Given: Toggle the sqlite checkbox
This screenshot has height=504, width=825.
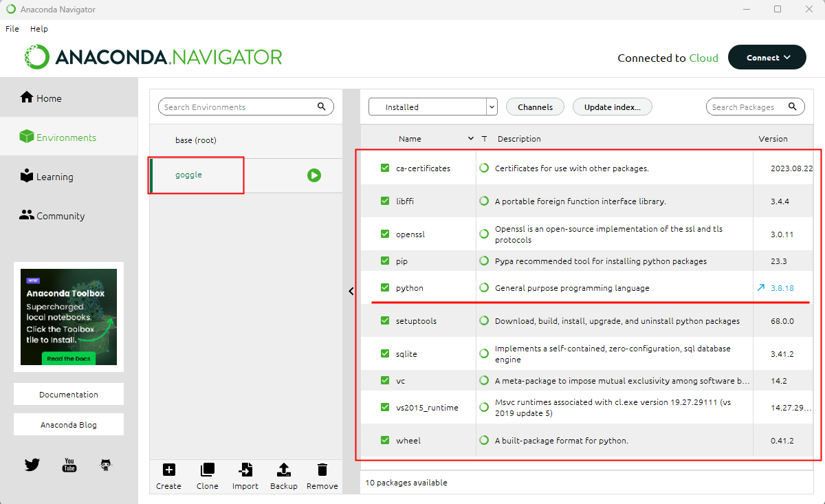Looking at the screenshot, I should (x=385, y=353).
